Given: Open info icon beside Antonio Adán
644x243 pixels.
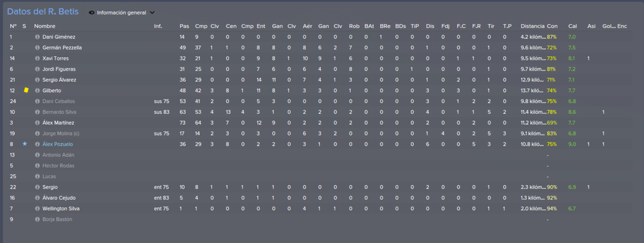Looking at the screenshot, I should click(37, 155).
